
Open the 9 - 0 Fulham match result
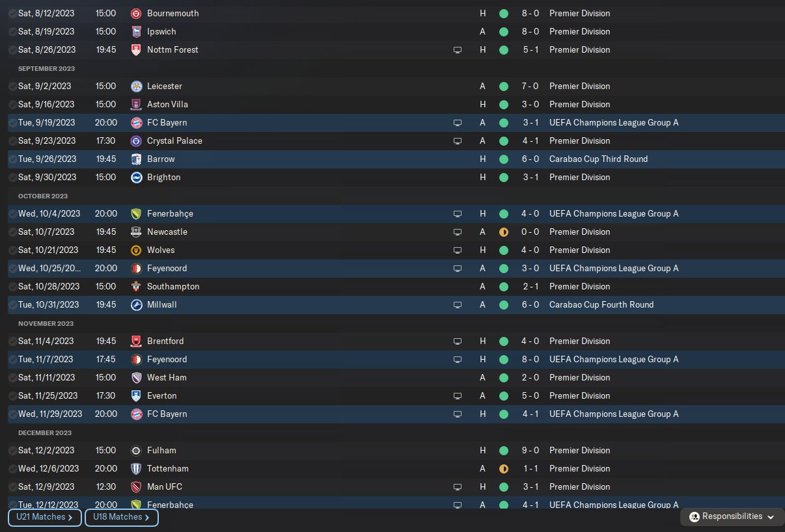pos(531,450)
